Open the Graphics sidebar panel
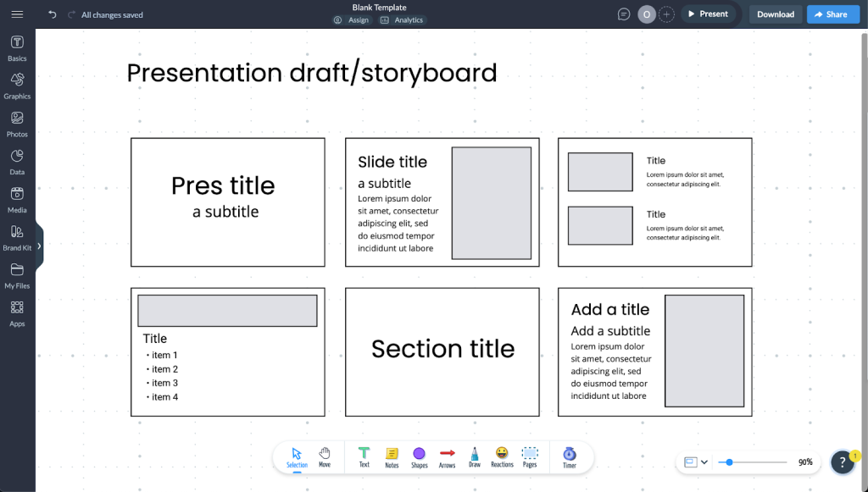This screenshot has width=868, height=492. (17, 82)
